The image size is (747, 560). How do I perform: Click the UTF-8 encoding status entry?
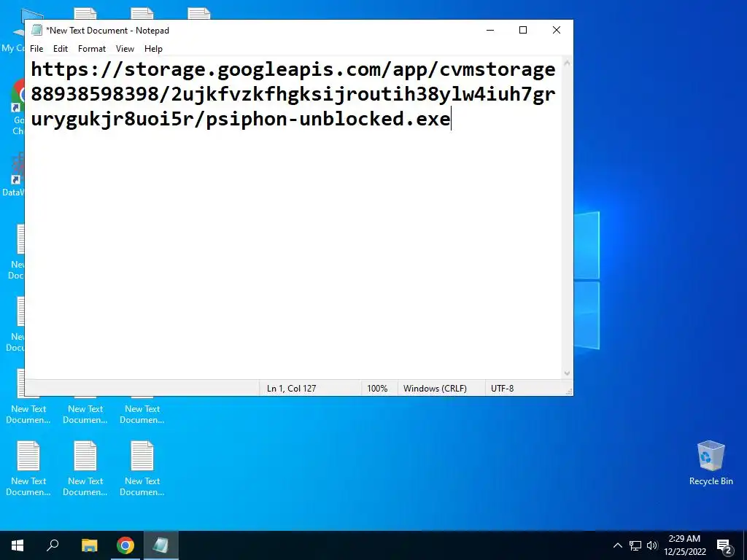click(502, 389)
